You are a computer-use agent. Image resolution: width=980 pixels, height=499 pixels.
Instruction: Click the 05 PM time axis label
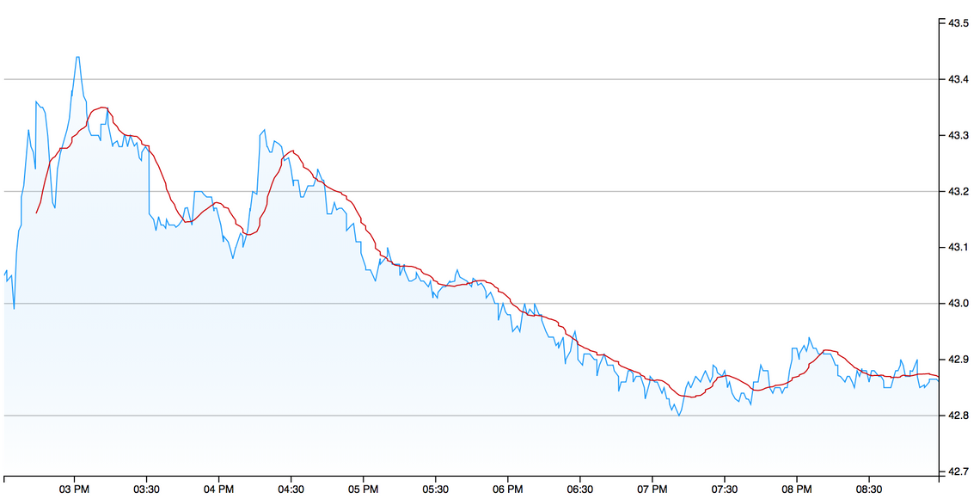pos(363,490)
